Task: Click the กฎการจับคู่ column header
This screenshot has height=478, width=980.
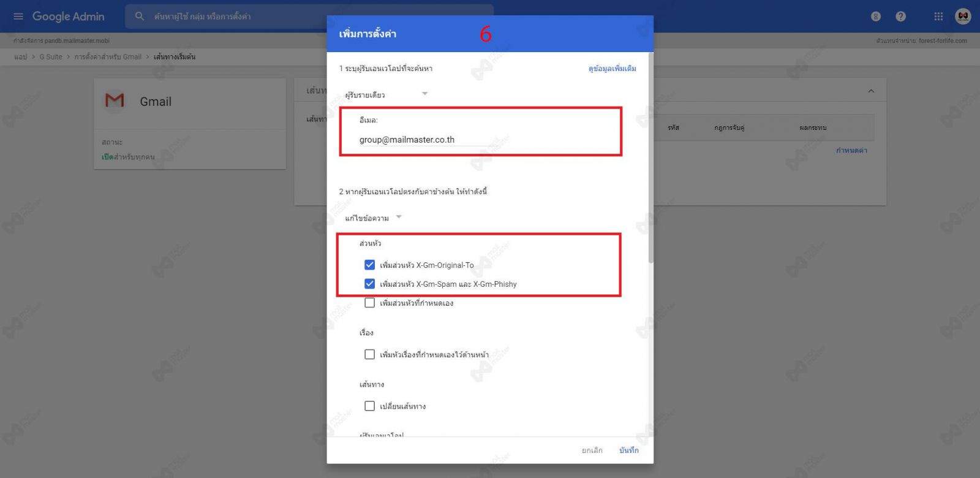Action: click(x=729, y=127)
